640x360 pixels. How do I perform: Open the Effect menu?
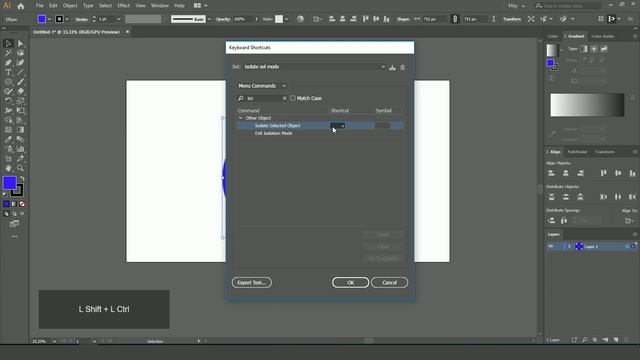click(x=123, y=6)
